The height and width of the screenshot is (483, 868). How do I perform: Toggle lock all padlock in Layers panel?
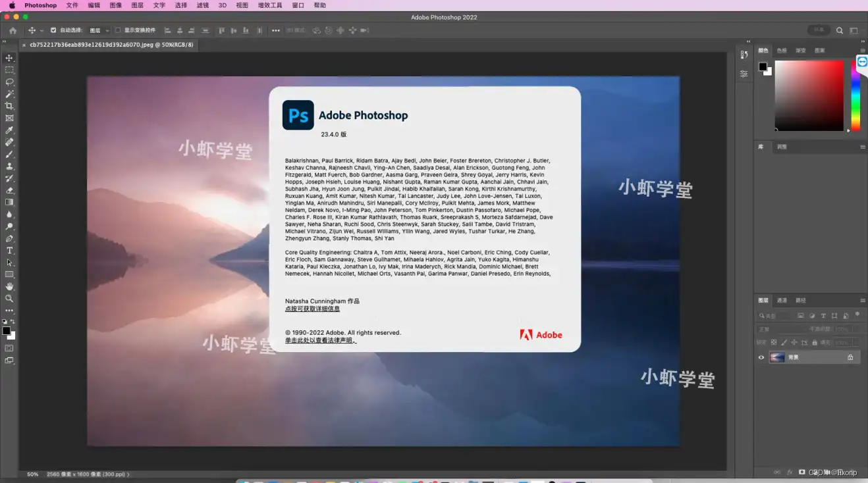point(815,342)
